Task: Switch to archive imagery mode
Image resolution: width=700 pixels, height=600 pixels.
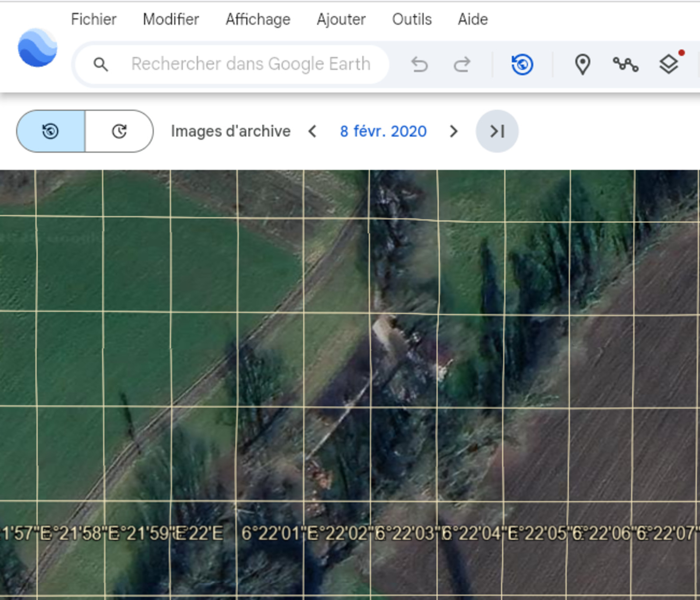Action: click(x=51, y=131)
